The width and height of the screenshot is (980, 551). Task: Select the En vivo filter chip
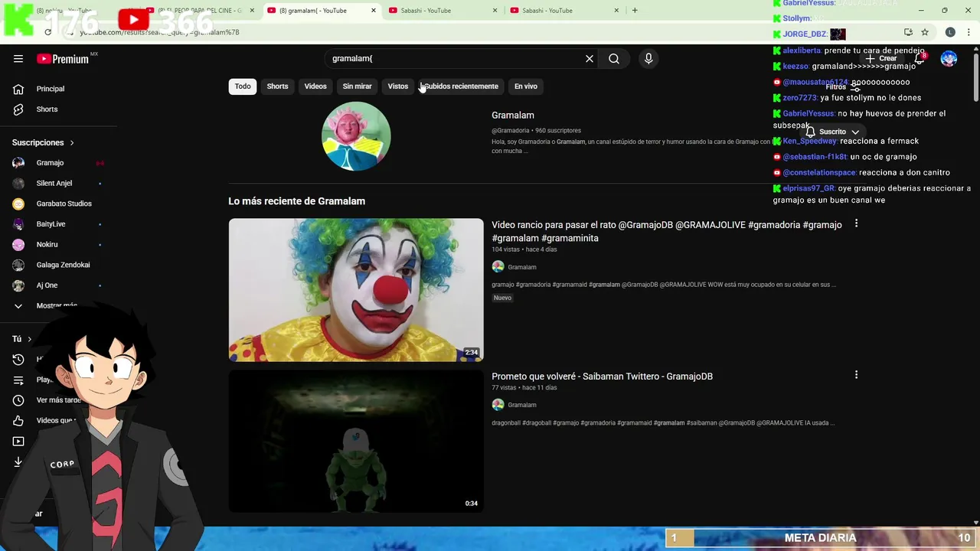(525, 86)
